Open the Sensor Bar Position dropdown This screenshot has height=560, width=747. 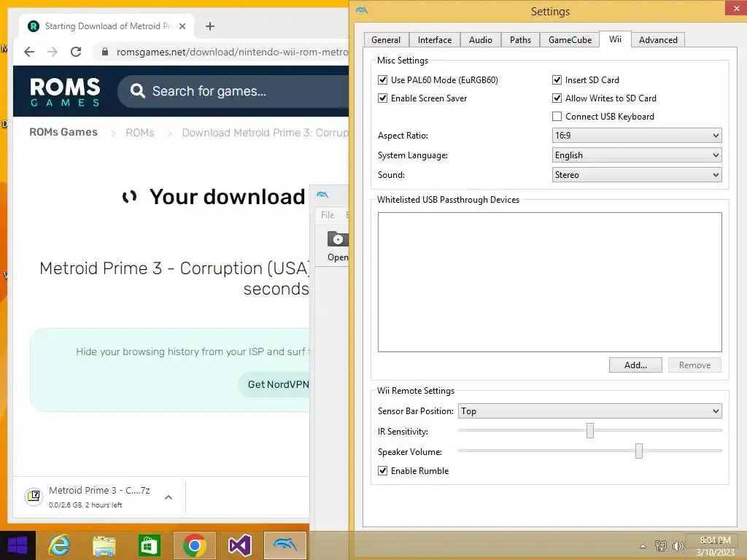(589, 411)
